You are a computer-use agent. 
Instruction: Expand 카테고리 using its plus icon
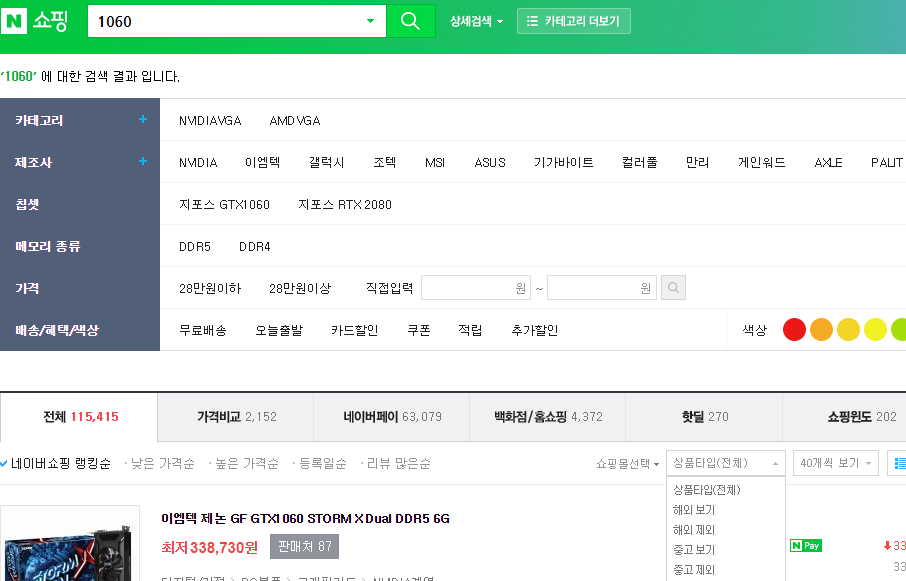142,120
